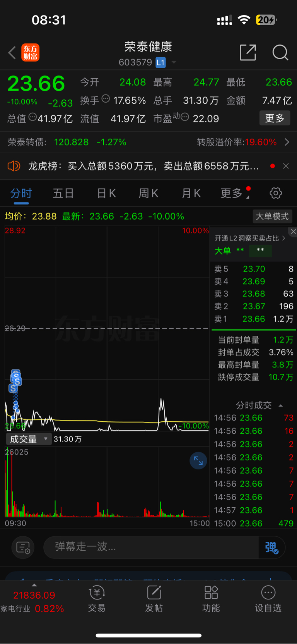Screen dimensions: 297x644
Task: Switch to the 分时 tab
Action: pyautogui.click(x=21, y=193)
